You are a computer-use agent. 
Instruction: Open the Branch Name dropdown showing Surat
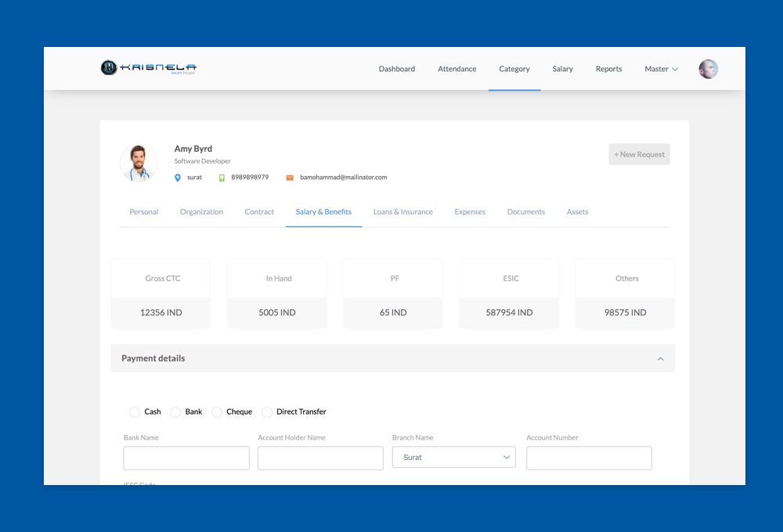[x=453, y=458]
